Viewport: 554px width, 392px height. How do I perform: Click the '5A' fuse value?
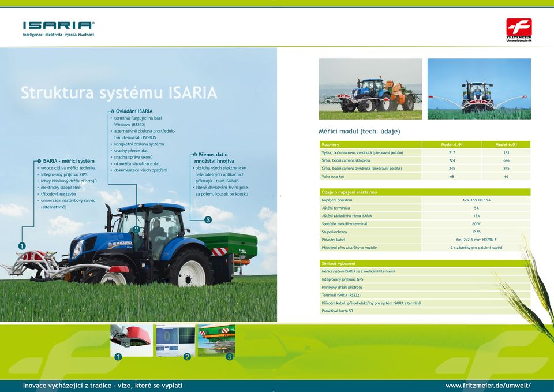click(476, 208)
